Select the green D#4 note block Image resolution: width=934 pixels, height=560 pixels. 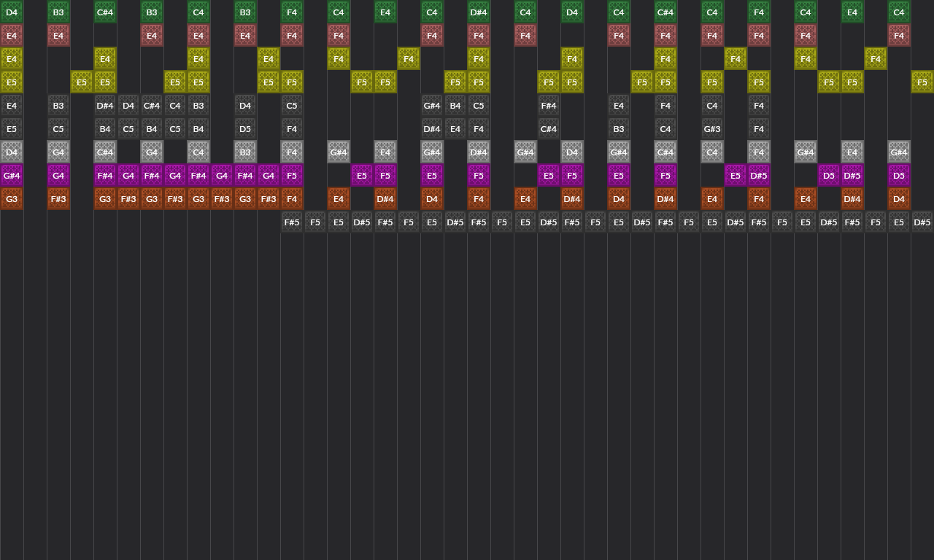click(479, 12)
